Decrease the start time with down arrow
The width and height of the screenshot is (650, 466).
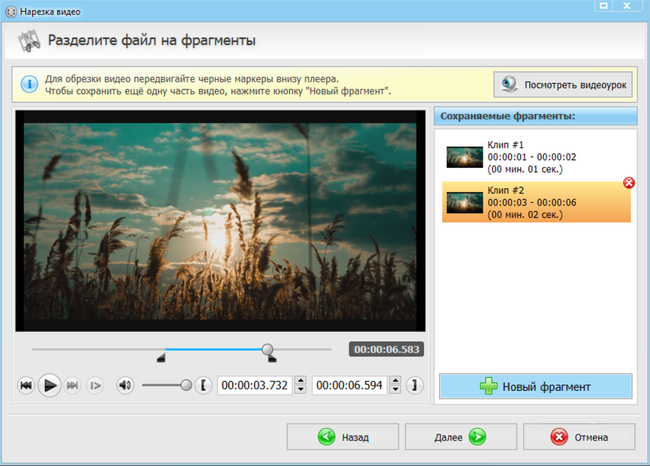pos(301,390)
